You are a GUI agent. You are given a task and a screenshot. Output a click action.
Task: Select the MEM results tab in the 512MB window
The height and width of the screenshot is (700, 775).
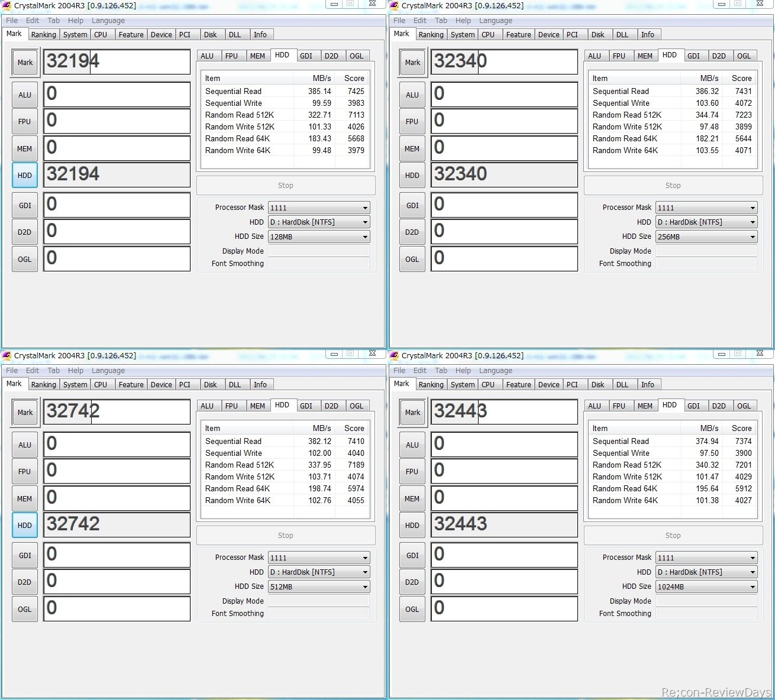pyautogui.click(x=257, y=406)
